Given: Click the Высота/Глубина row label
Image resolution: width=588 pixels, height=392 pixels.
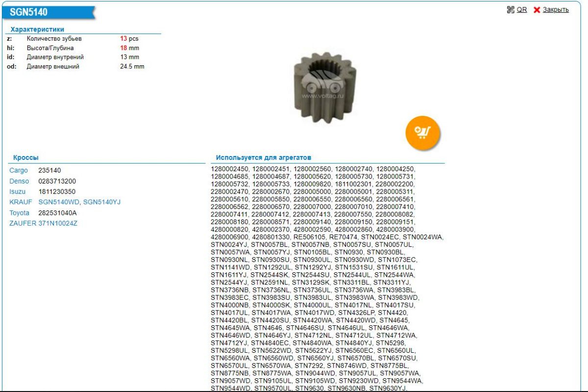Looking at the screenshot, I should pos(50,48).
